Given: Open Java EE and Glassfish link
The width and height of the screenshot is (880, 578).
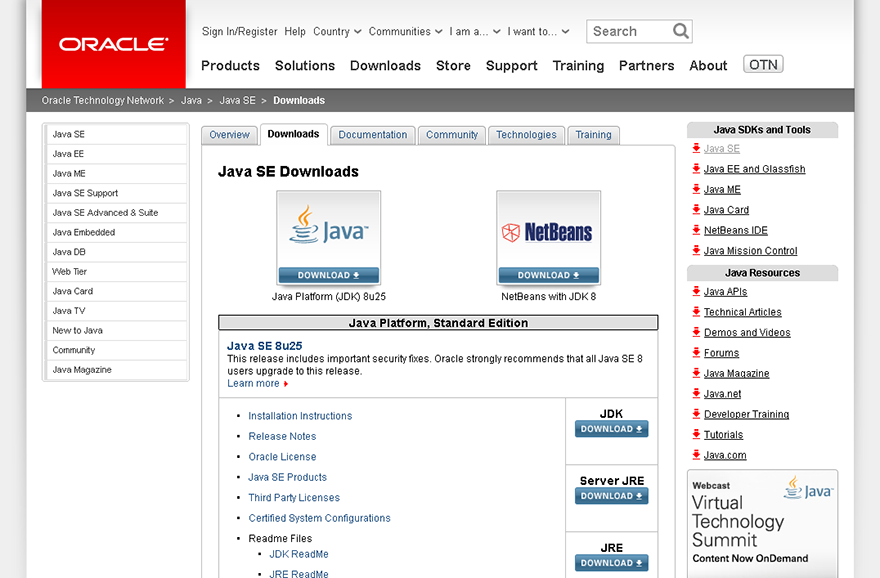Looking at the screenshot, I should point(754,169).
